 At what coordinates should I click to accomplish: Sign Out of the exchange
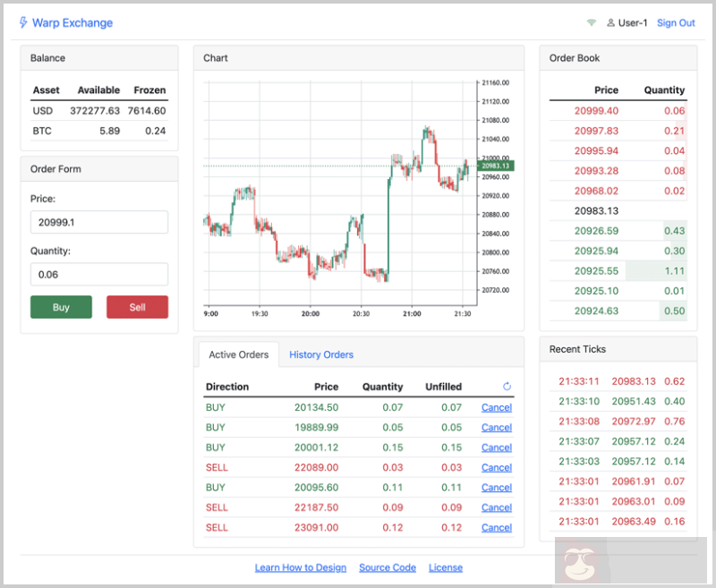[x=675, y=23]
